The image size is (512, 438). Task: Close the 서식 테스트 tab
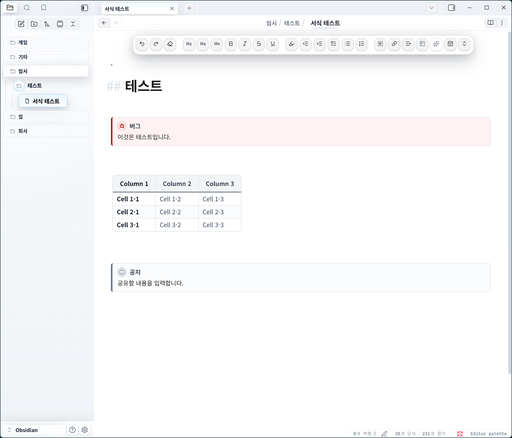[x=172, y=9]
